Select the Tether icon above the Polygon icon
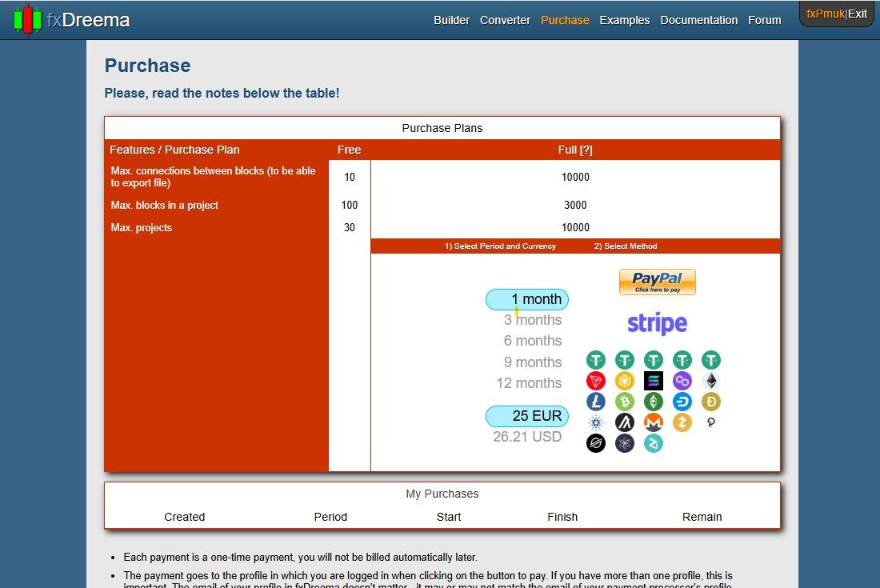 click(682, 360)
